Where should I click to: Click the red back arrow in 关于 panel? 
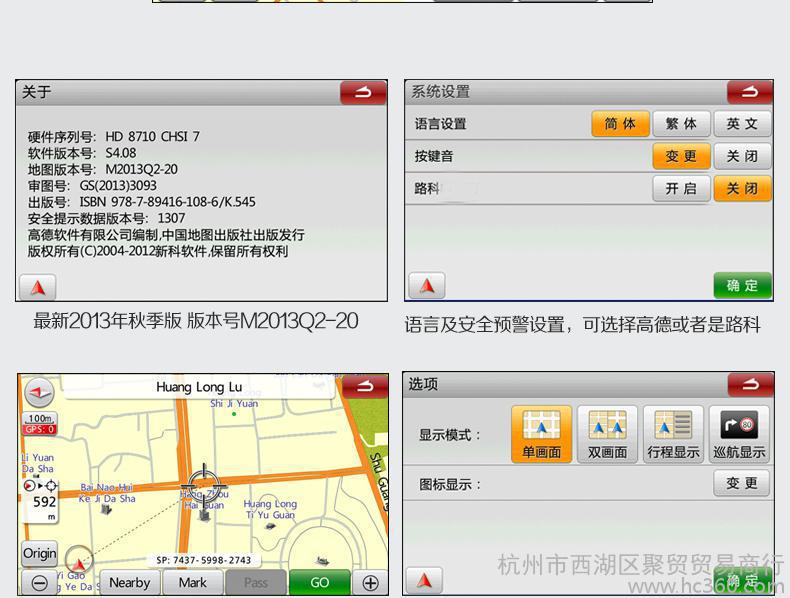coord(362,93)
